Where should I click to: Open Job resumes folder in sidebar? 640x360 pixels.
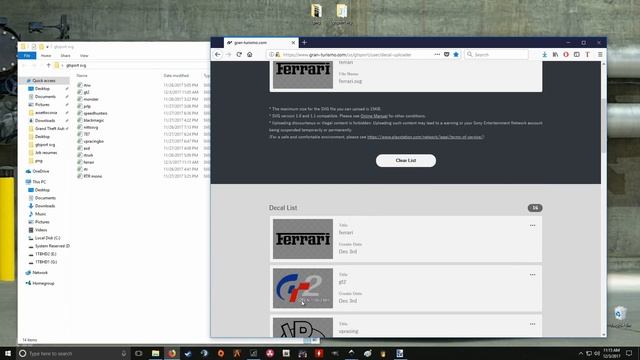click(x=46, y=153)
